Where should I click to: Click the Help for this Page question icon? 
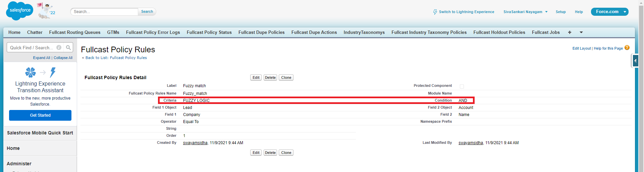coord(627,48)
